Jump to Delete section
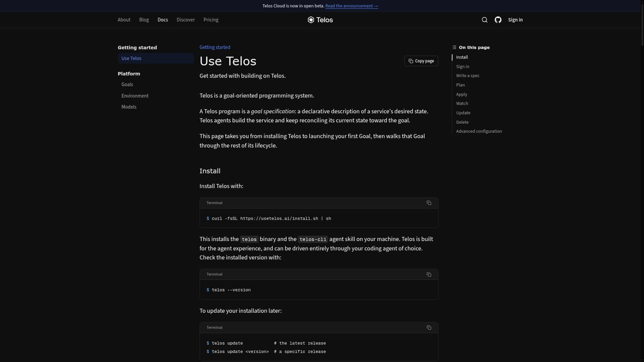644x362 pixels. [462, 122]
